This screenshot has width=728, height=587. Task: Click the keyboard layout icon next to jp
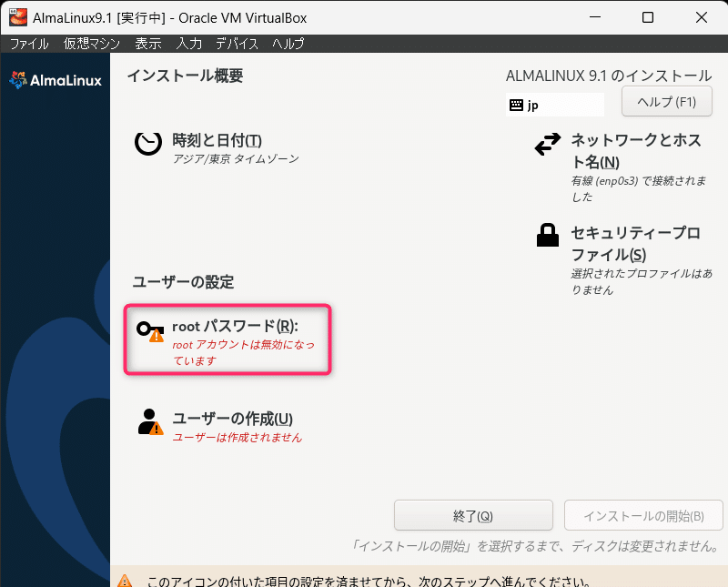(x=516, y=105)
